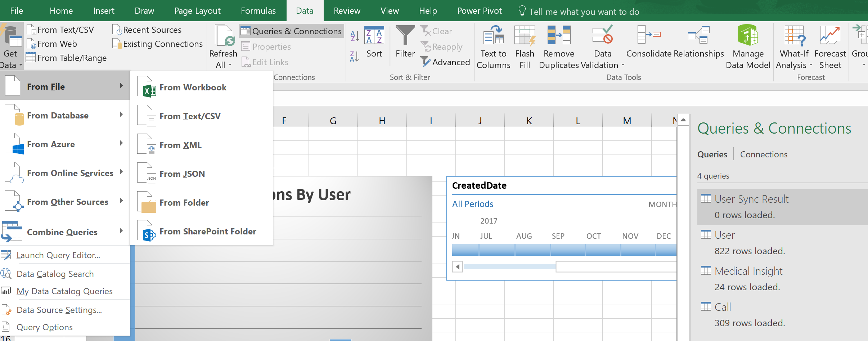This screenshot has height=341, width=868.
Task: Click the Refresh All icon
Action: 224,36
